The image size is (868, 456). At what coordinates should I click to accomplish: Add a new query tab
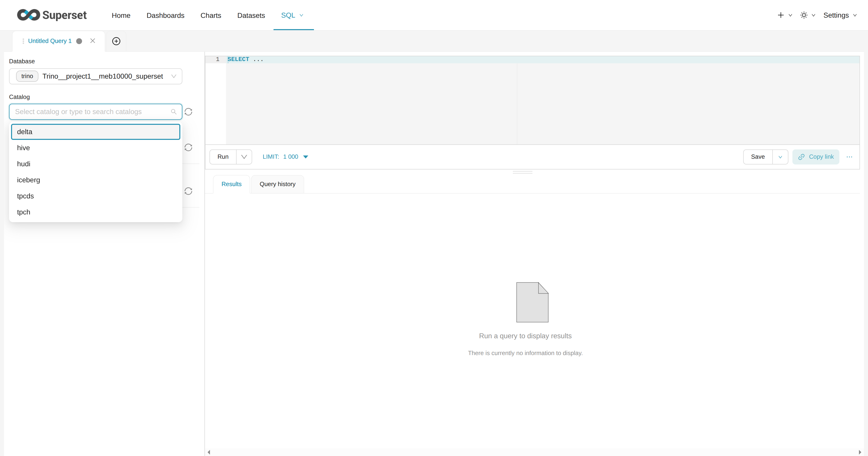click(116, 41)
